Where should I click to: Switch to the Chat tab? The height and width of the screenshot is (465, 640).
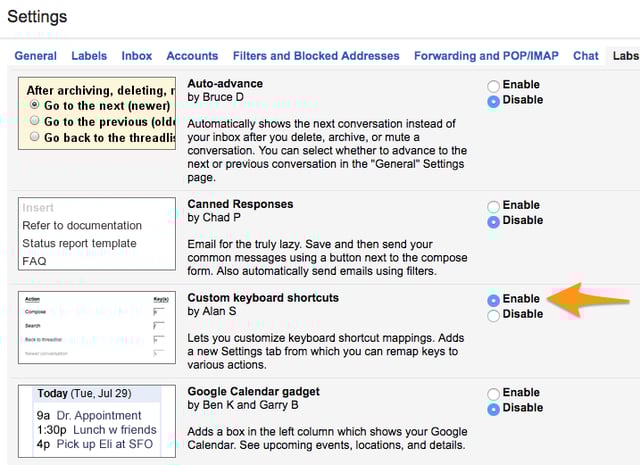[x=585, y=56]
